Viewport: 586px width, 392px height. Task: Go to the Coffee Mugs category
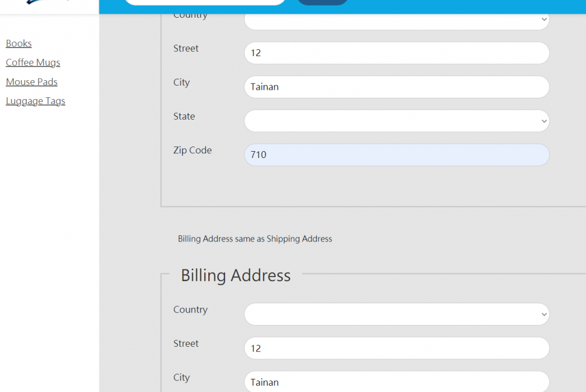[x=33, y=62]
